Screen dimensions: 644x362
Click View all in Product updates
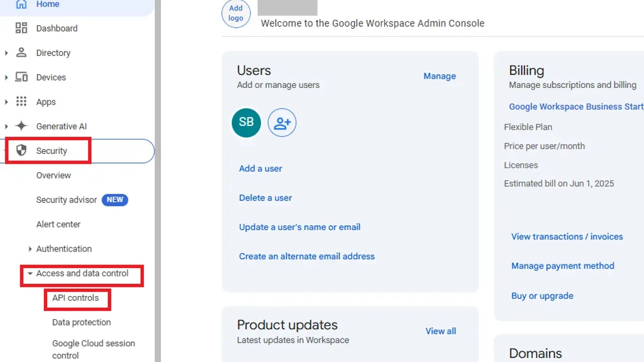pos(441,331)
